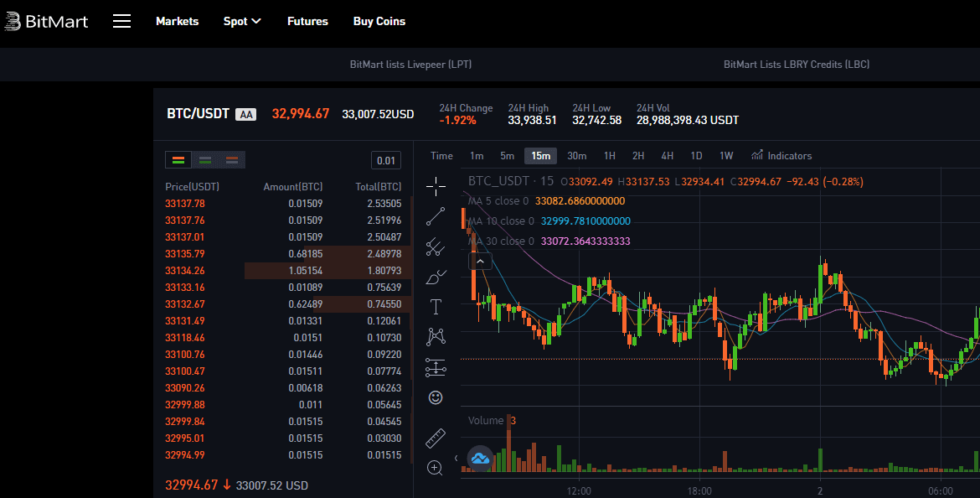
Task: Take a chart snapshot with the camera icon
Action: 480,459
